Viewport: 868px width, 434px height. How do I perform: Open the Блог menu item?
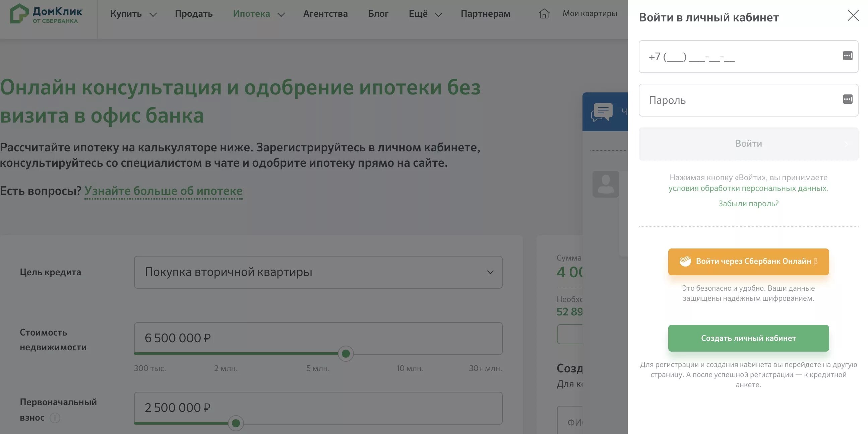point(378,14)
